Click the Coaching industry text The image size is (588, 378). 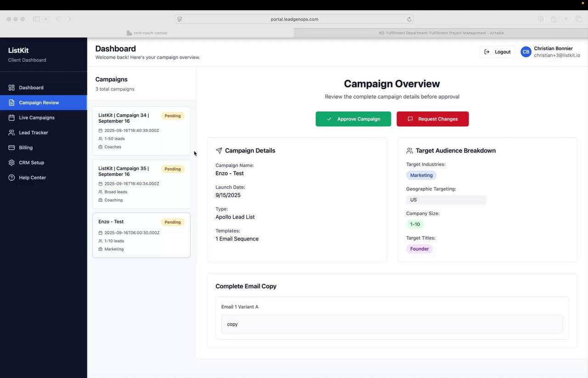(113, 200)
